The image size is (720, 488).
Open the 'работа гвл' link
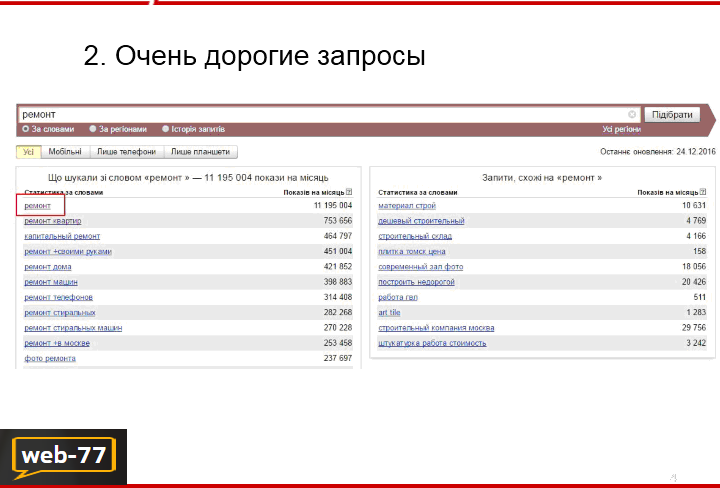click(x=398, y=297)
